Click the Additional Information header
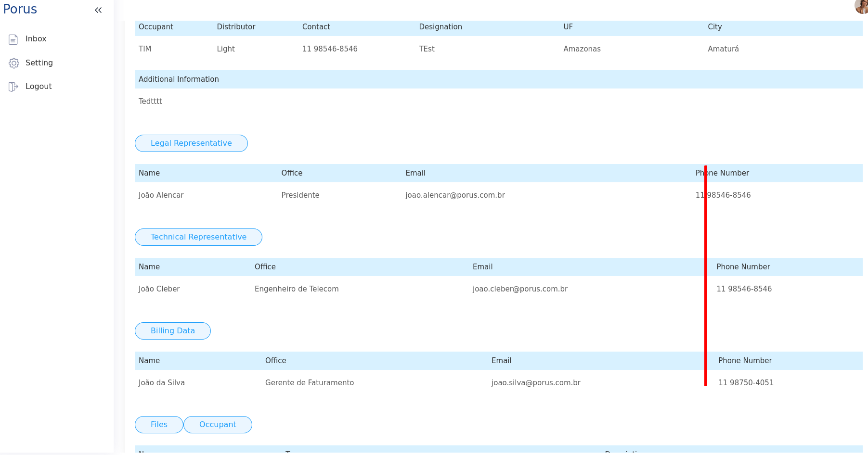868x455 pixels. coord(179,79)
